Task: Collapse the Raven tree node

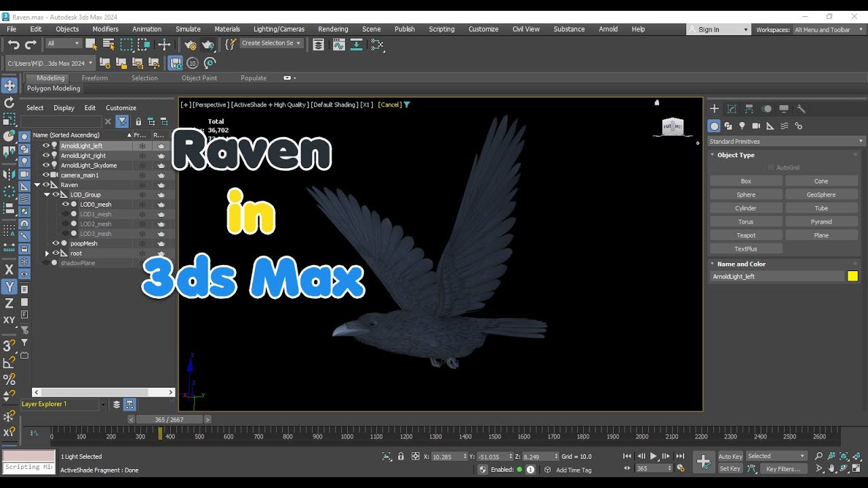Action: pyautogui.click(x=37, y=185)
